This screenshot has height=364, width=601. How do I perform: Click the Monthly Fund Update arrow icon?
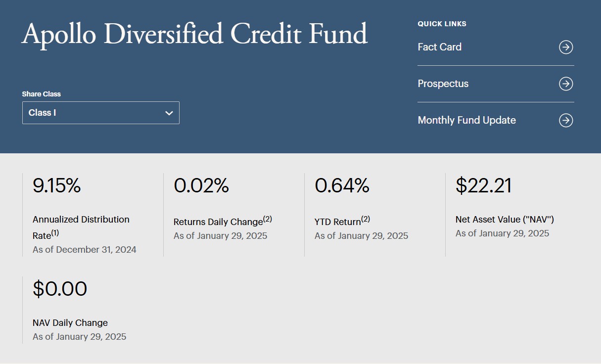[x=566, y=120]
